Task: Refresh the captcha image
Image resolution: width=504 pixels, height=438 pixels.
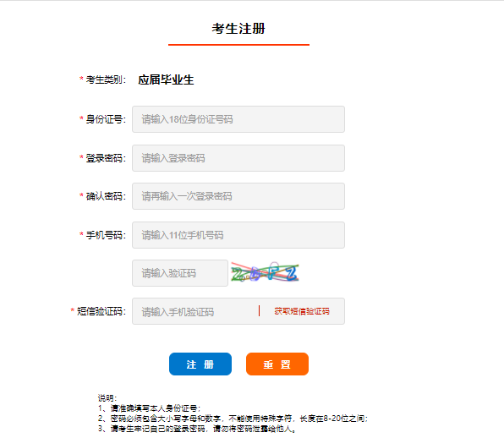Action: tap(265, 272)
